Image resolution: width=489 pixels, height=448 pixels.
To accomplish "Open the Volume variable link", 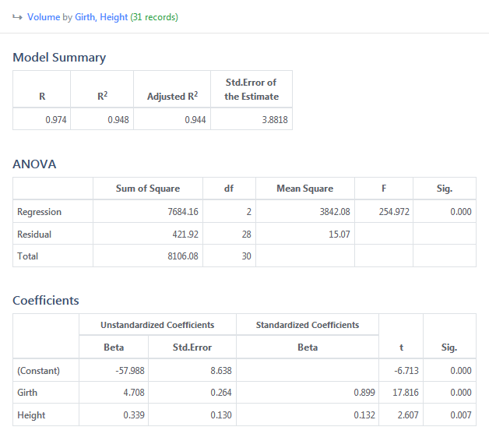I will tap(44, 17).
